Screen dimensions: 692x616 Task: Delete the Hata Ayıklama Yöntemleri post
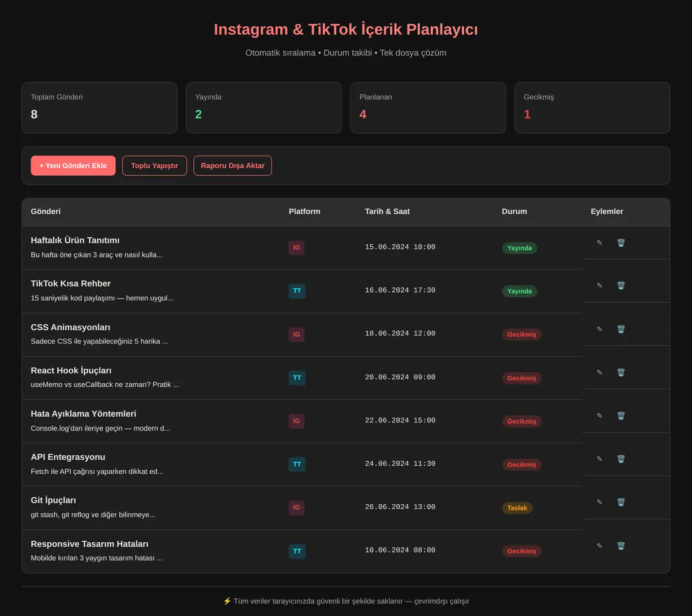(x=621, y=415)
